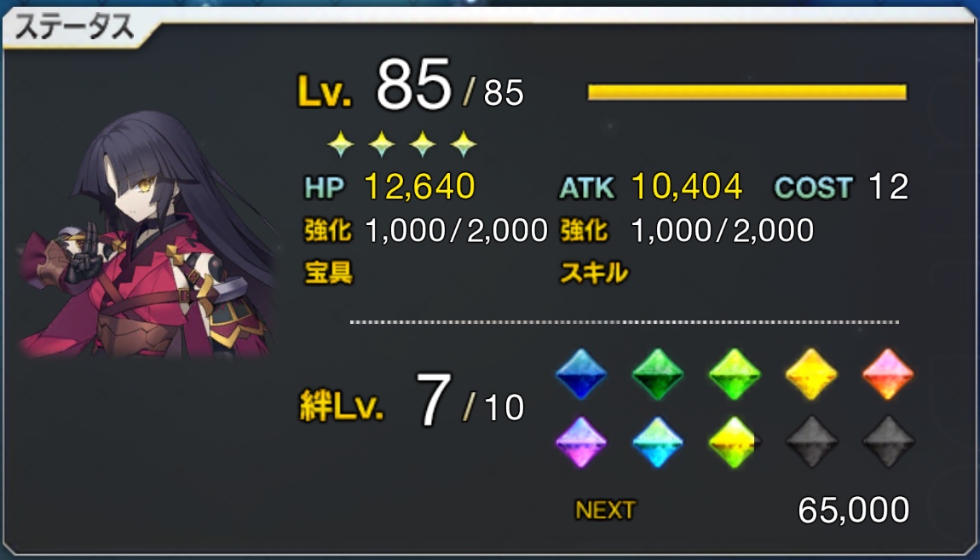Click the blue bond crystal icon
The image size is (980, 560).
(x=581, y=374)
